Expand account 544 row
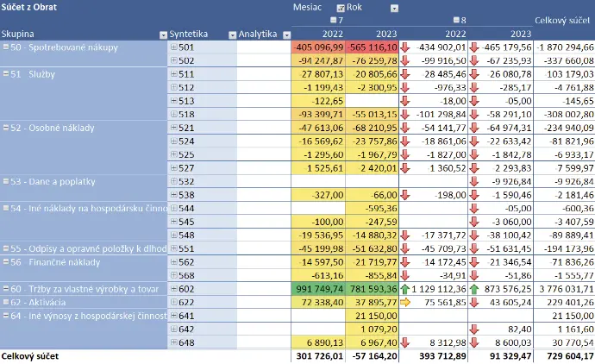This screenshot has width=595, height=364. pos(174,208)
